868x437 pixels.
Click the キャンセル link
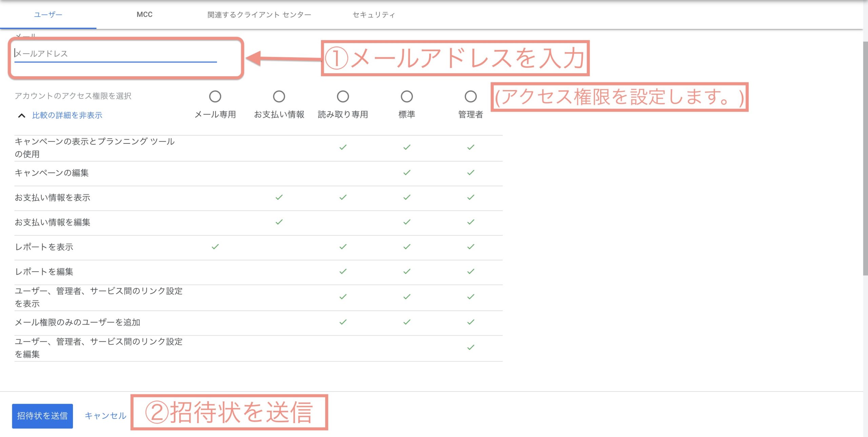click(x=105, y=416)
